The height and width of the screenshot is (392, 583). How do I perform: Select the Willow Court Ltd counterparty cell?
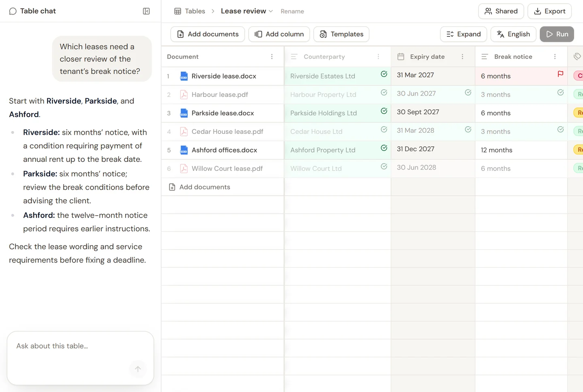[337, 169]
